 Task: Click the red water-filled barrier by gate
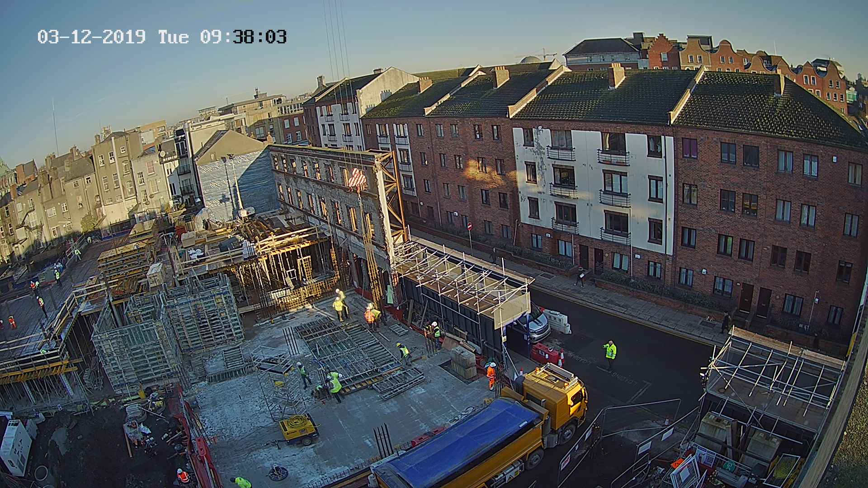[545, 354]
